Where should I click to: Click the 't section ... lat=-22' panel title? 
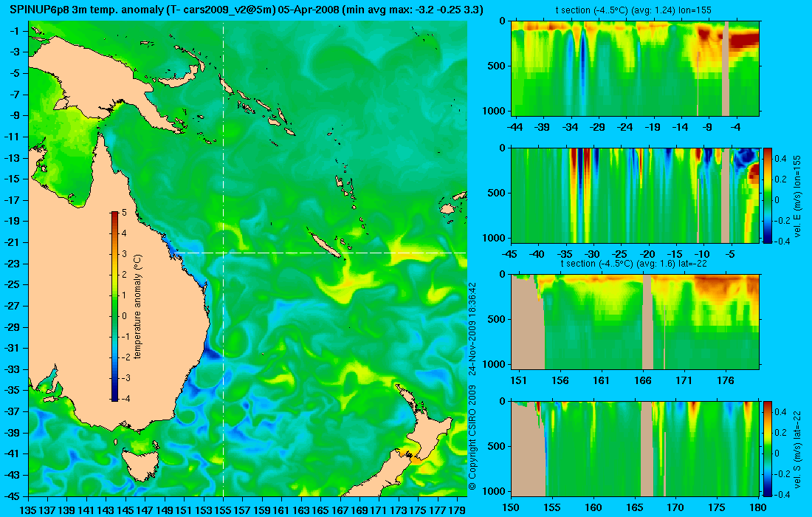(x=634, y=263)
